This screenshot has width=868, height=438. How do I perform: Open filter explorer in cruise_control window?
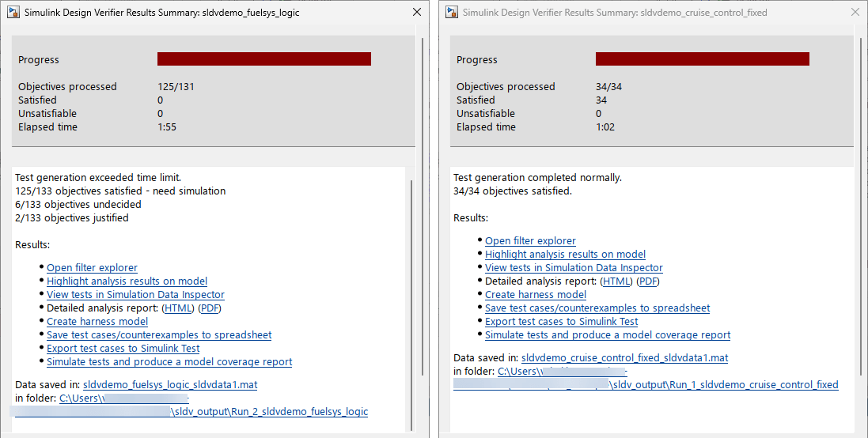click(x=530, y=241)
